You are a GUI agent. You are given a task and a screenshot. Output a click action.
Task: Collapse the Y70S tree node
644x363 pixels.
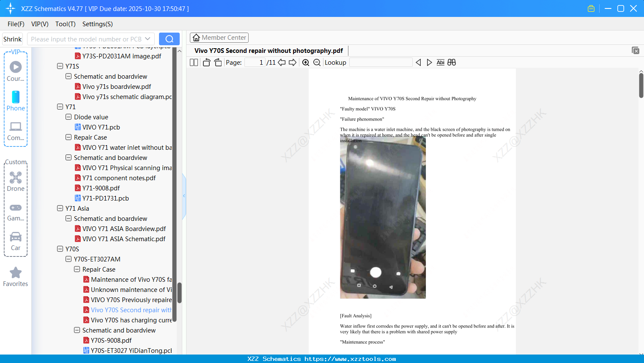(x=60, y=249)
